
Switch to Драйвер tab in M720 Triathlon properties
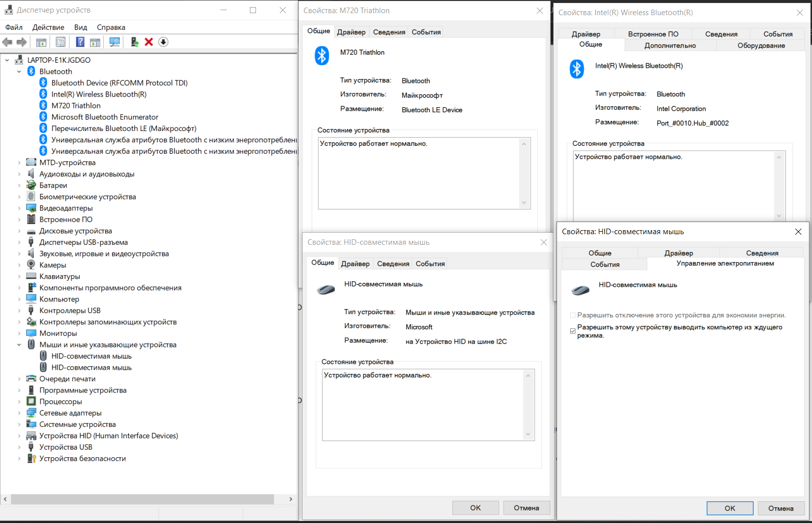pos(351,32)
